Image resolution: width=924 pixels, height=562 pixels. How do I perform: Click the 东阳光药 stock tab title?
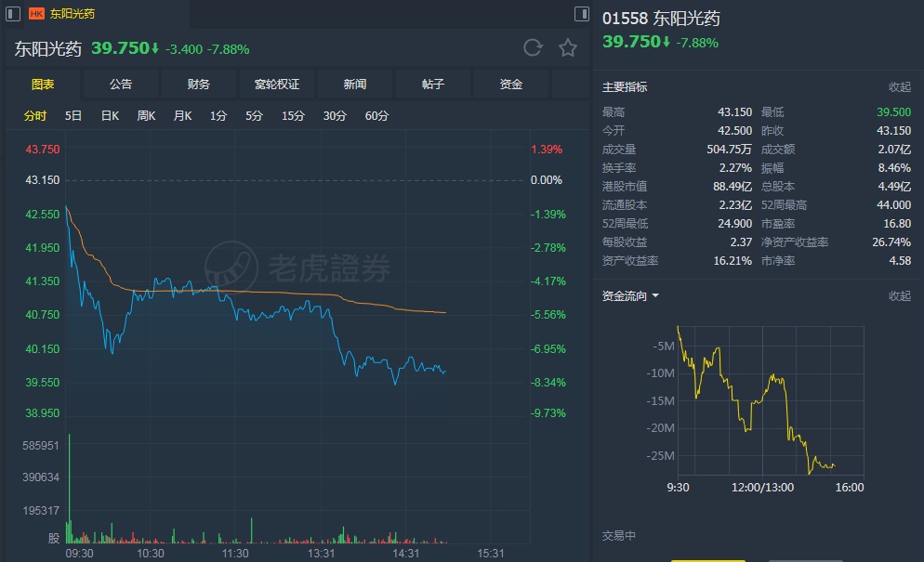tap(73, 14)
